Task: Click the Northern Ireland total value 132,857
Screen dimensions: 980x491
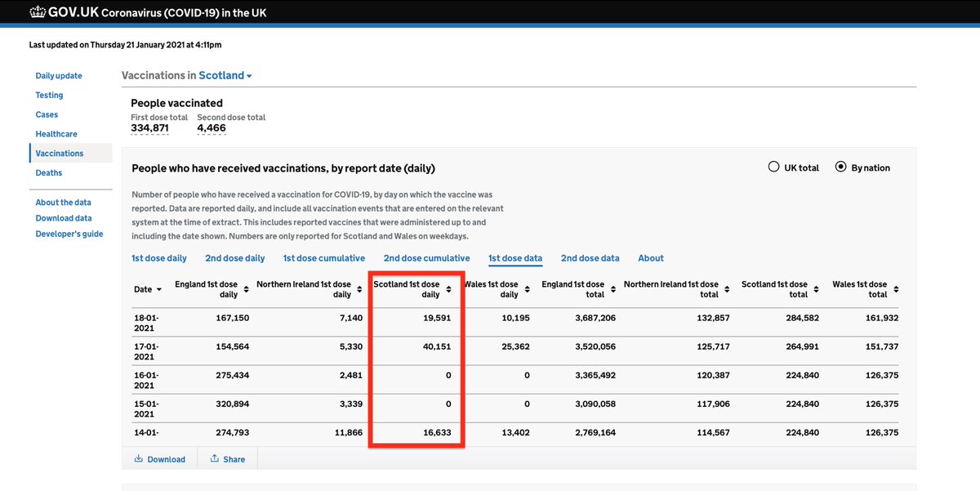Action: pos(713,318)
